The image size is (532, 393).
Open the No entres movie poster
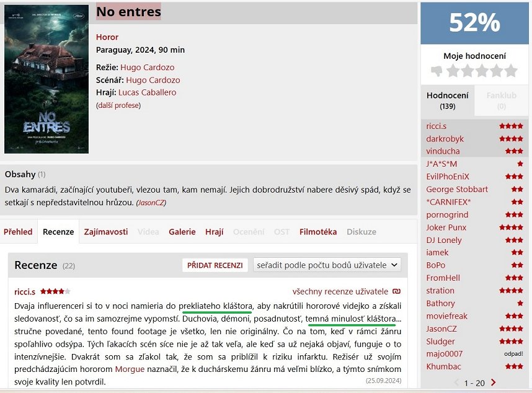(47, 79)
